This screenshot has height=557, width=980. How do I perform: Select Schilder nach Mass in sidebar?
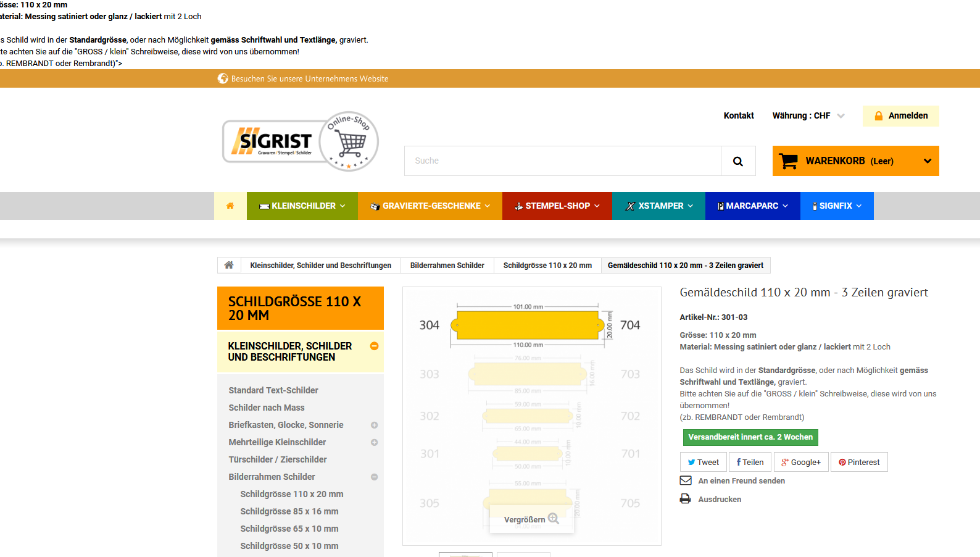click(267, 408)
